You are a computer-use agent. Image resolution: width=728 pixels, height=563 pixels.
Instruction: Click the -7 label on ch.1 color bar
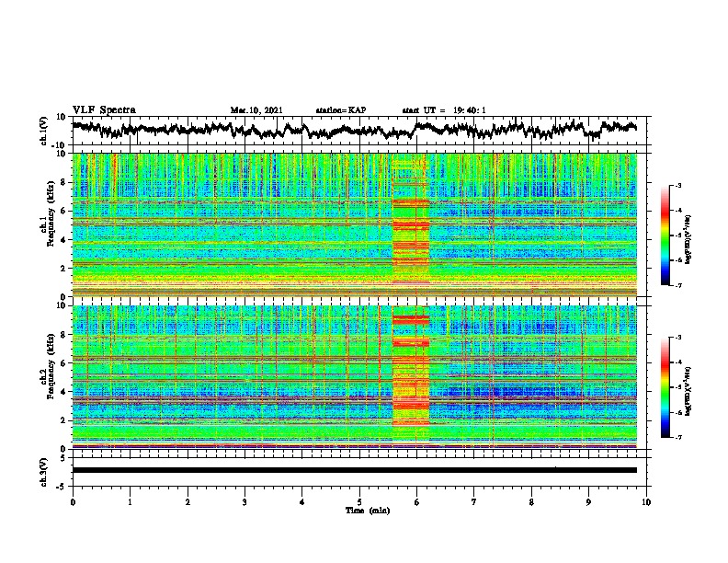(678, 285)
